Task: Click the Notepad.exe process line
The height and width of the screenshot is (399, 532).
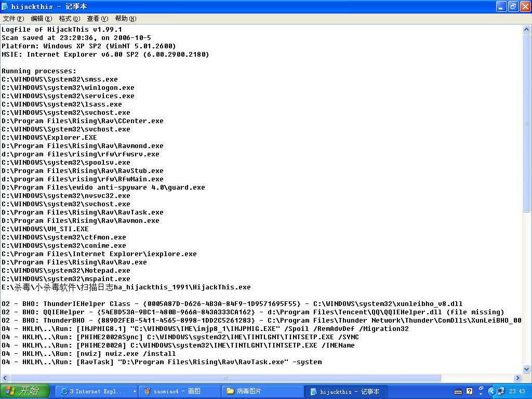Action: click(66, 270)
